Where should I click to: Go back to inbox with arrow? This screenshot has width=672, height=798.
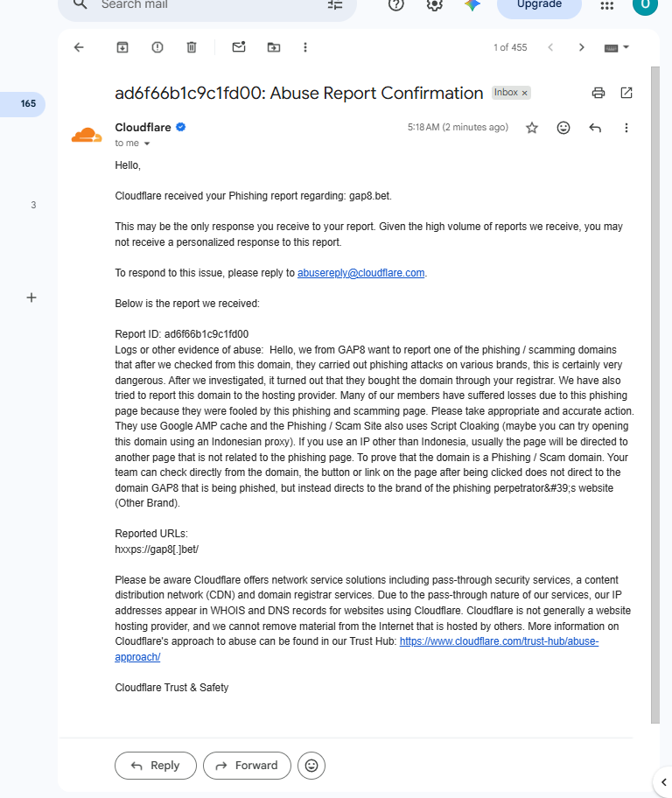(x=79, y=47)
